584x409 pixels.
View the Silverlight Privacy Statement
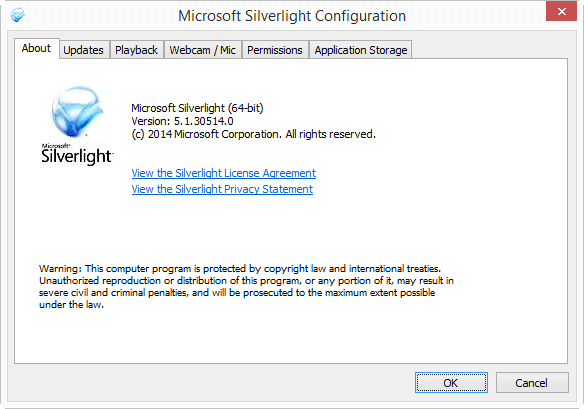[x=222, y=189]
